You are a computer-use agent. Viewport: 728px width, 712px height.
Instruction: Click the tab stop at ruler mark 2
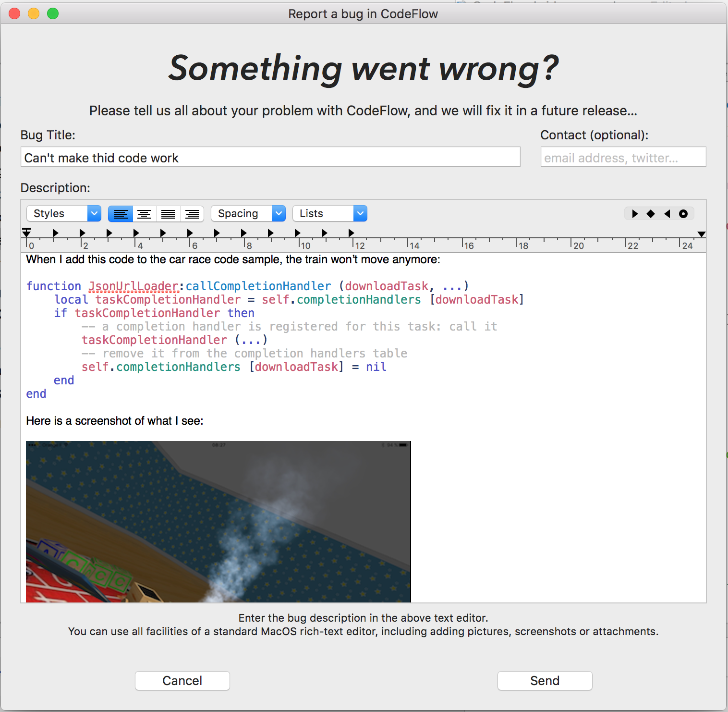[82, 233]
